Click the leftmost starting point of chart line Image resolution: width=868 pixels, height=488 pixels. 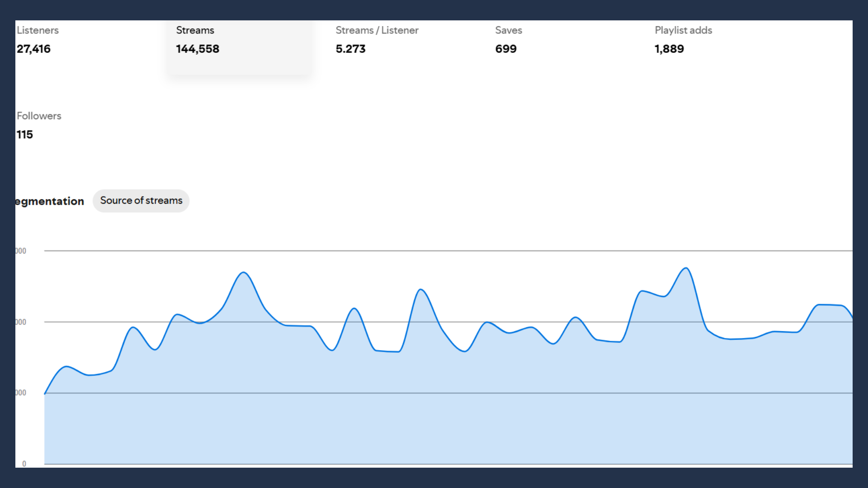tap(45, 394)
